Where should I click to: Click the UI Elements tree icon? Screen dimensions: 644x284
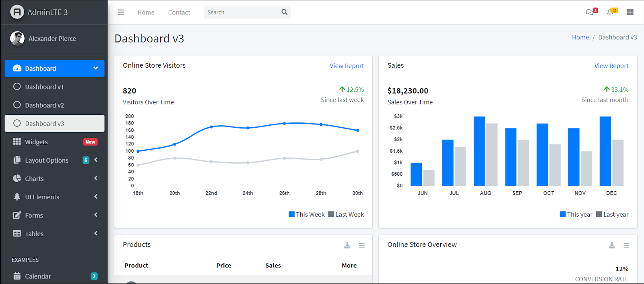pos(17,197)
